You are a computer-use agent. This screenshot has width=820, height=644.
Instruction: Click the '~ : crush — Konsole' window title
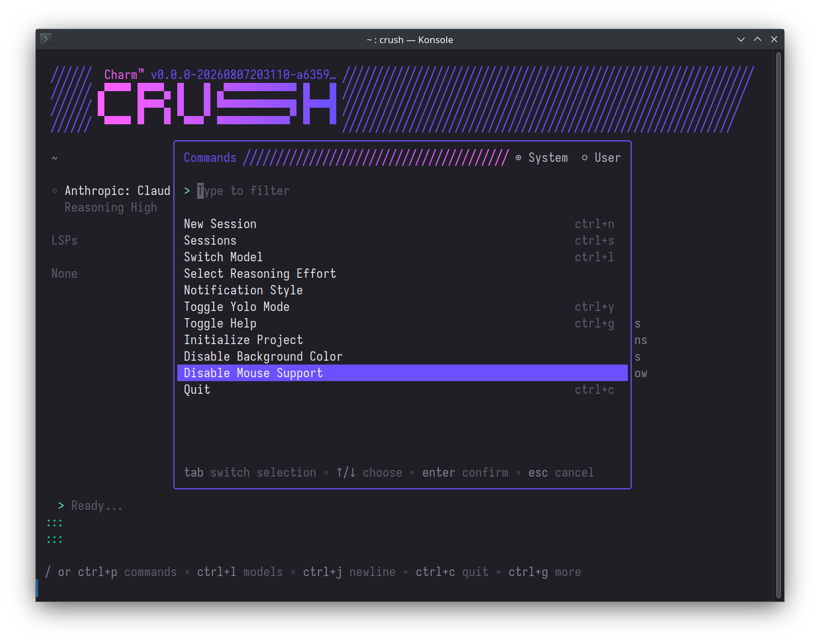[x=410, y=40]
